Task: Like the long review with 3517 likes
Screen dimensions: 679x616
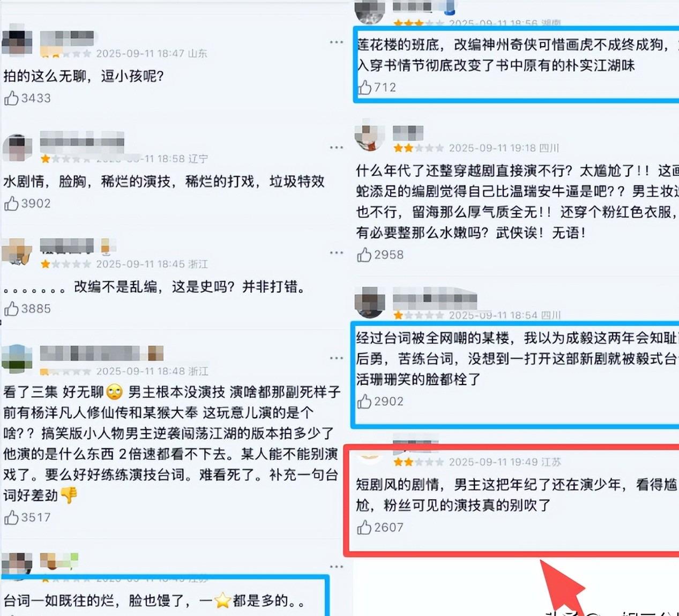Action: pyautogui.click(x=11, y=517)
